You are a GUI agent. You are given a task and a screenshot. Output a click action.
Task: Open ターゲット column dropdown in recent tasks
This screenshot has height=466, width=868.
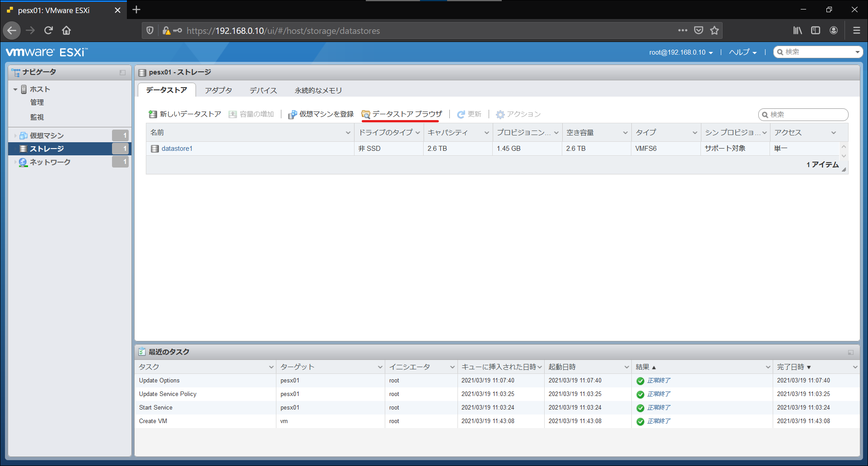380,367
